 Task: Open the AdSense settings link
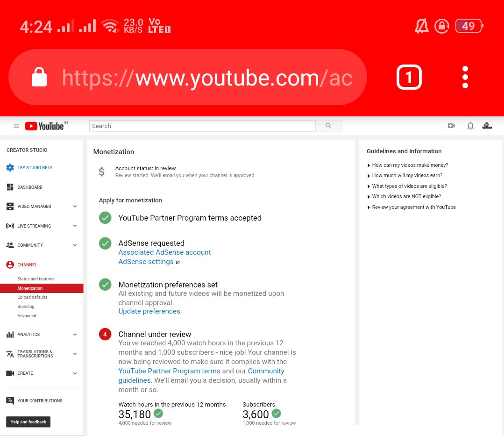[146, 262]
